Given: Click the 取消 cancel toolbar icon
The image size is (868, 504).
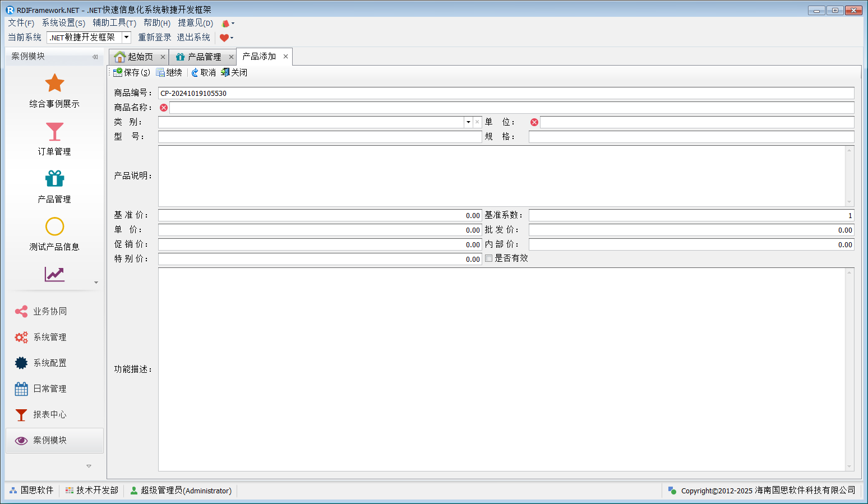Looking at the screenshot, I should [x=195, y=73].
